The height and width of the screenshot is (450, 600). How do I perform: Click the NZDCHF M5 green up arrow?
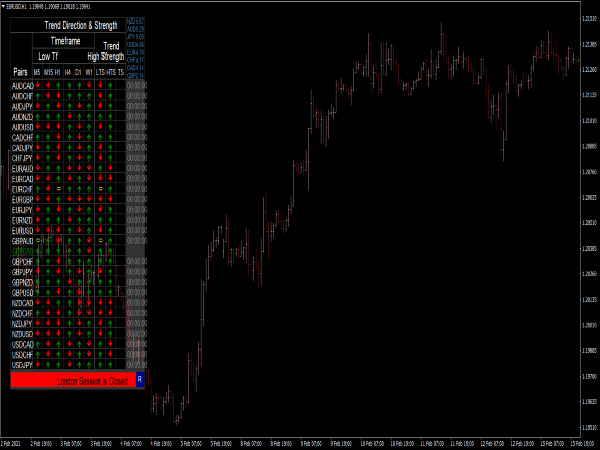click(x=38, y=313)
